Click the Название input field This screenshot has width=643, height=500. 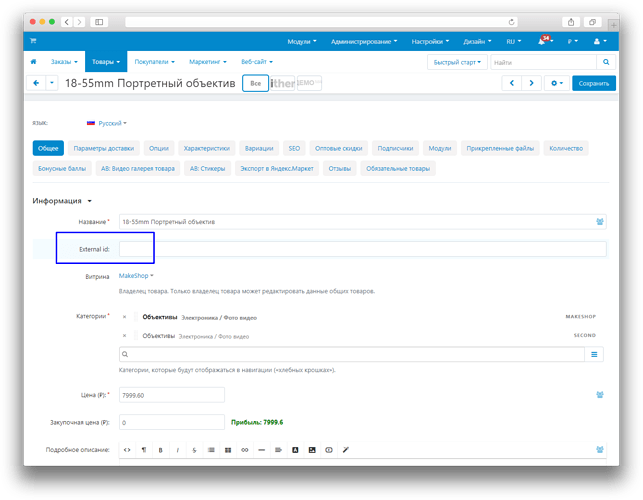click(x=363, y=222)
